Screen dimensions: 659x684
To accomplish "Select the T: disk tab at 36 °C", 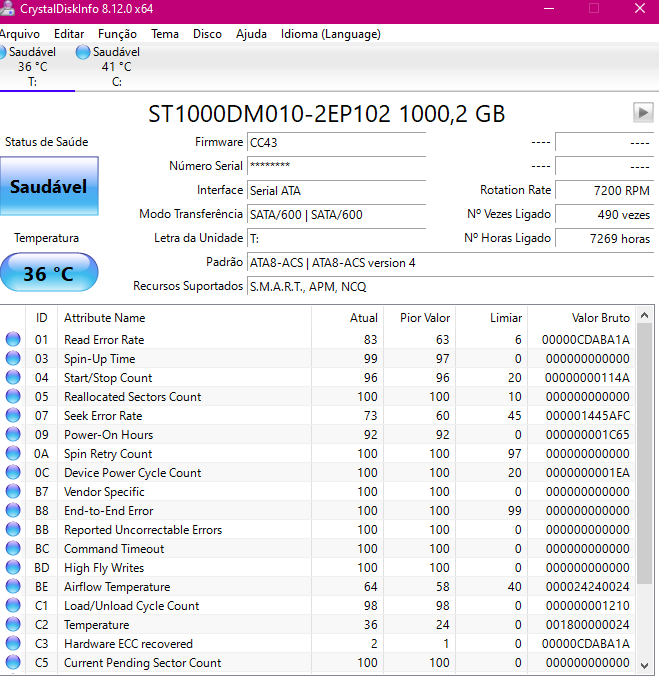I will pyautogui.click(x=33, y=67).
